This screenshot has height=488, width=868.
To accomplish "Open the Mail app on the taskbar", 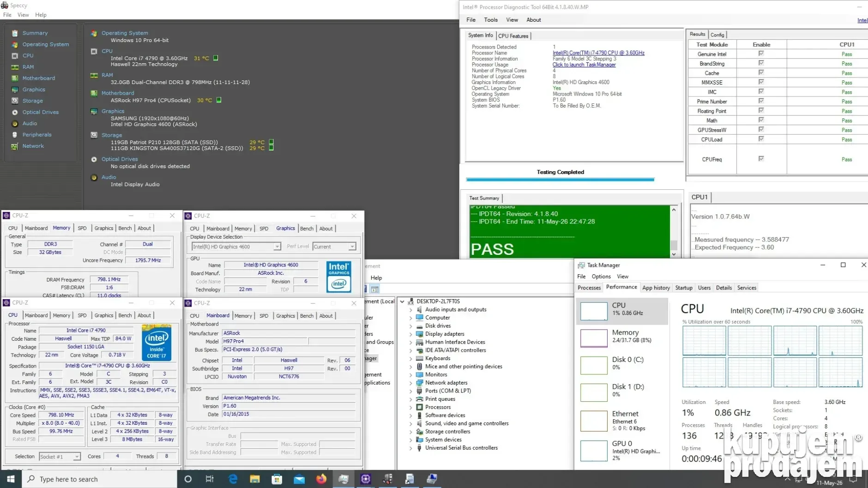I will point(299,479).
